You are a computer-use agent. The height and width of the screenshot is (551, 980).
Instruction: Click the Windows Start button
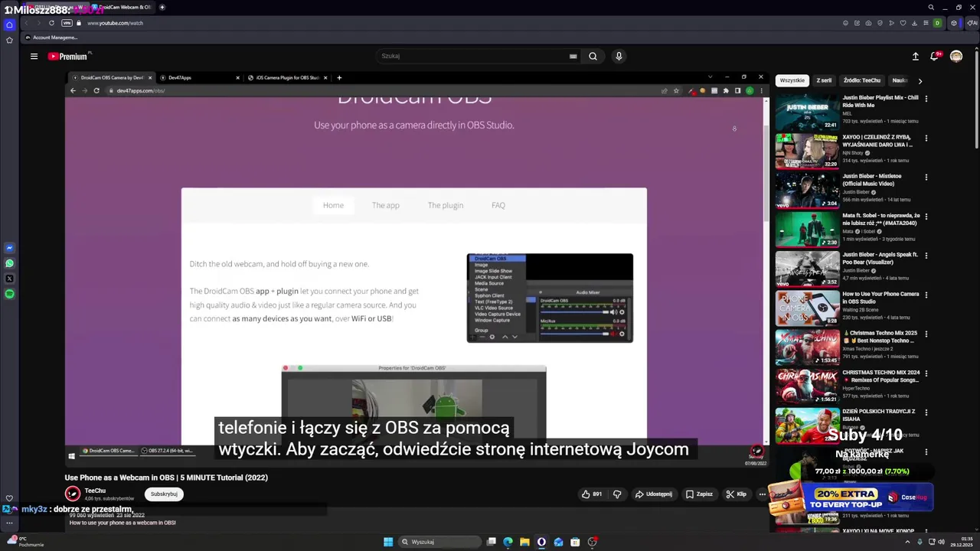tap(388, 542)
